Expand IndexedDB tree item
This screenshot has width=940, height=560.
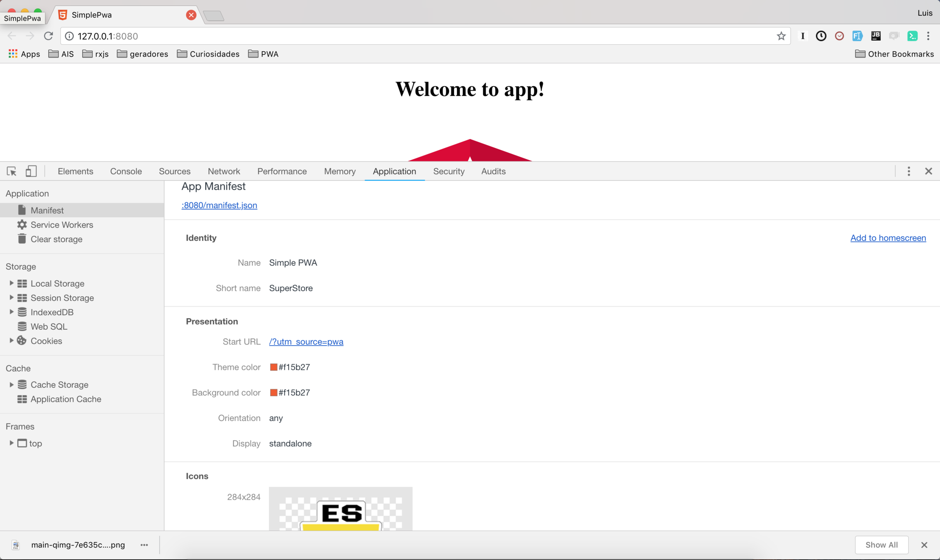[11, 312]
